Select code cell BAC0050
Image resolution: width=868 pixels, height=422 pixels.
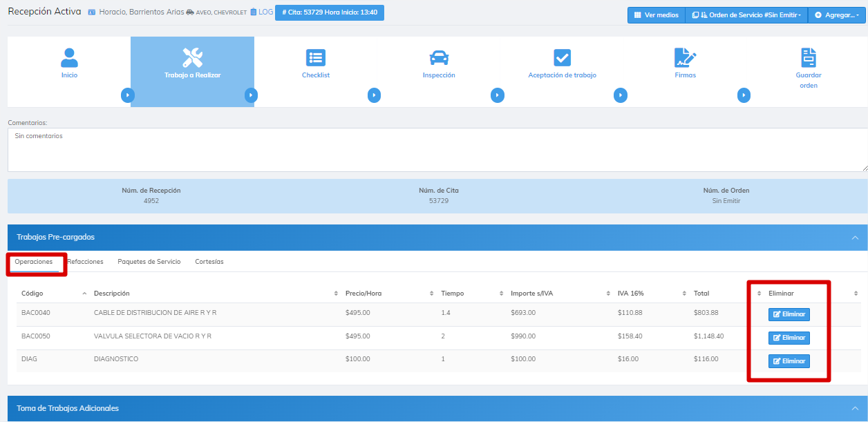[36, 336]
